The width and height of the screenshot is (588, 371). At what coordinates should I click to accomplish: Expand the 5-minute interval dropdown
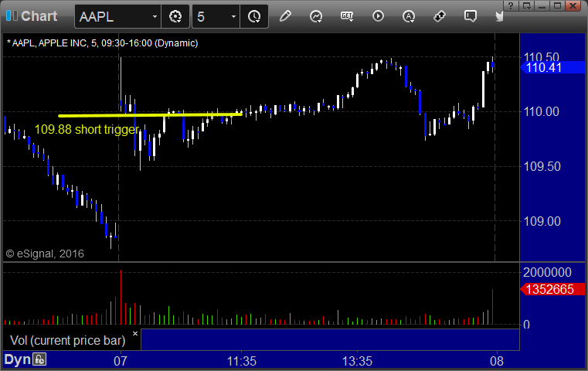[x=233, y=16]
